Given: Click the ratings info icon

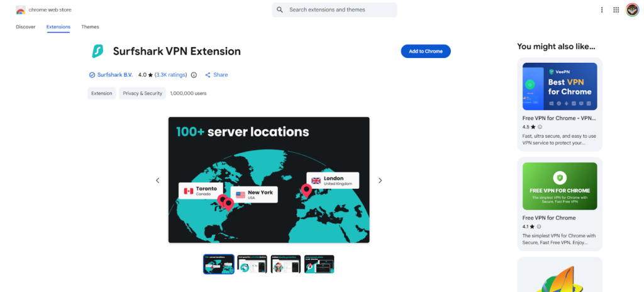Looking at the screenshot, I should [194, 75].
